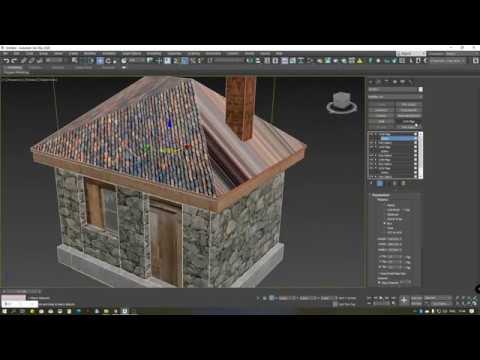Click Maximize Viewport Toggle at bottom right
This screenshot has height=360, width=480.
pyautogui.click(x=475, y=303)
